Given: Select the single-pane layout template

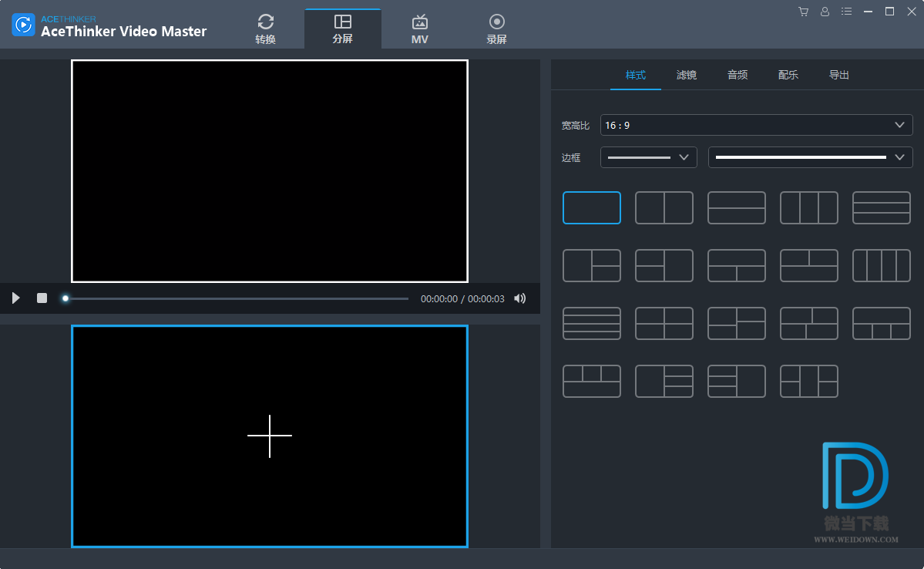Looking at the screenshot, I should pos(592,207).
